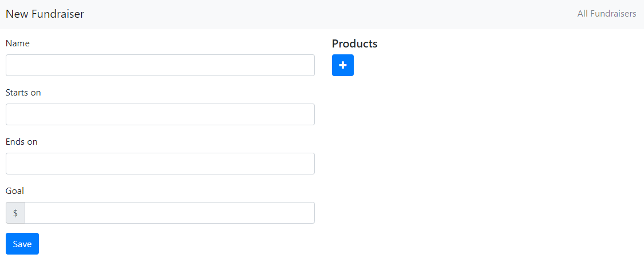This screenshot has height=270, width=644.
Task: Add a new product to the fundraiser
Action: [342, 65]
